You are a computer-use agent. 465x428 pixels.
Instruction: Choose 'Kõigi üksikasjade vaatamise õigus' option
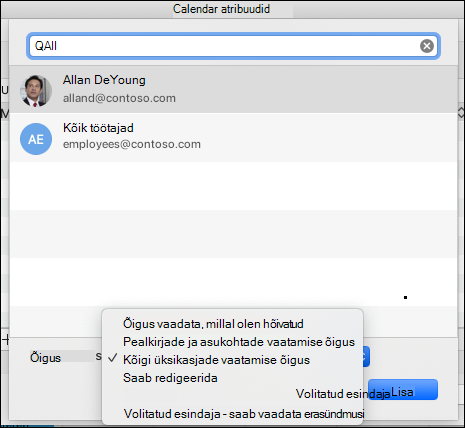216,360
